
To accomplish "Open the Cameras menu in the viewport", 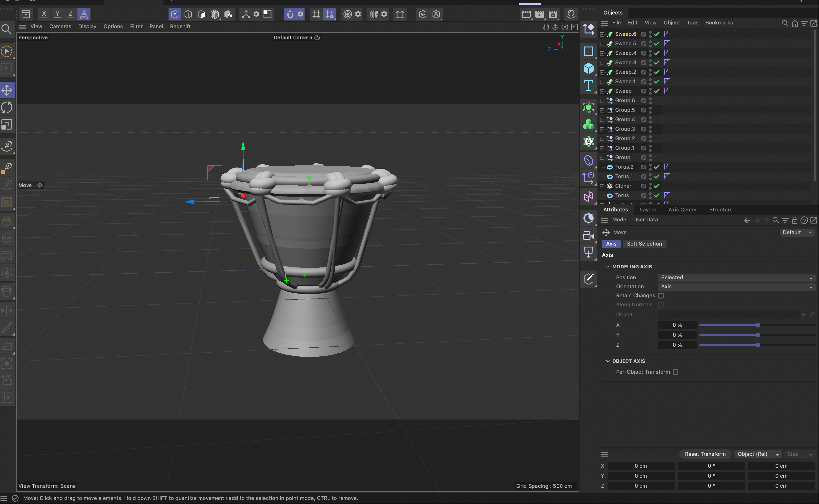I will (x=60, y=26).
